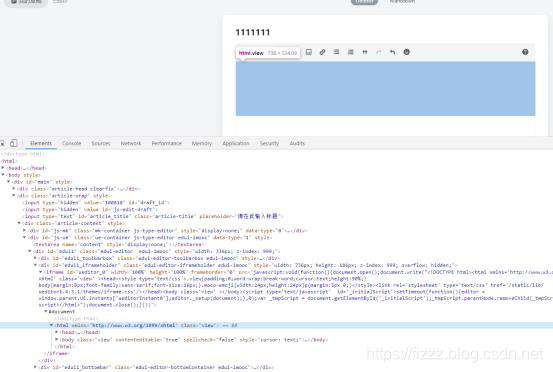Click the round clock icon in the editor toolbar
Image resolution: width=553 pixels, height=372 pixels.
[407, 52]
